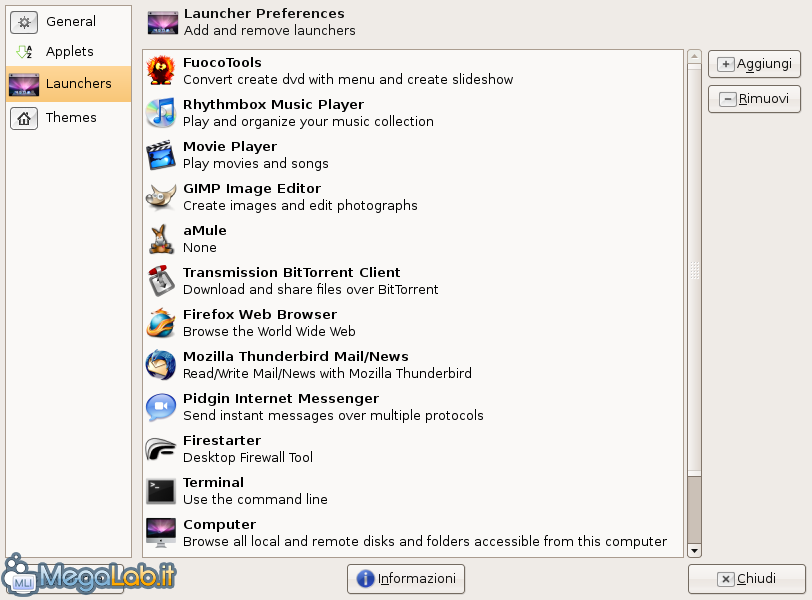Select the GIMP Image Editor icon
Viewport: 812px width, 600px height.
click(x=161, y=196)
